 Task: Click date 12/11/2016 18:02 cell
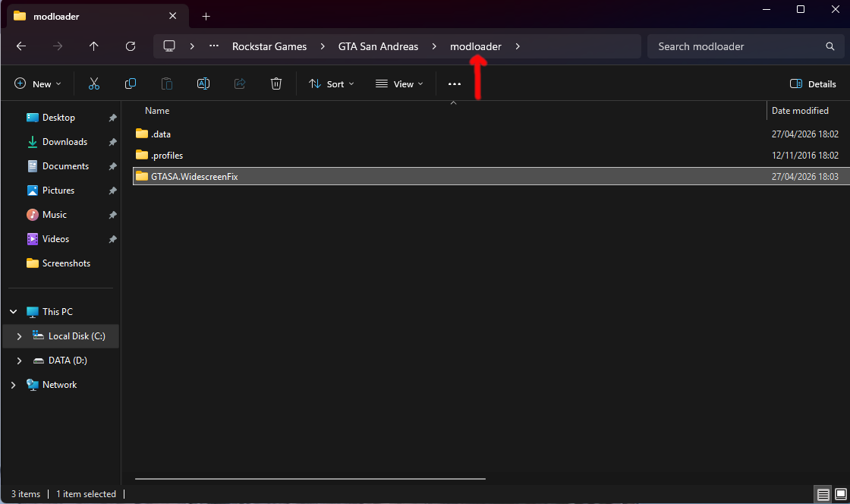(x=805, y=156)
